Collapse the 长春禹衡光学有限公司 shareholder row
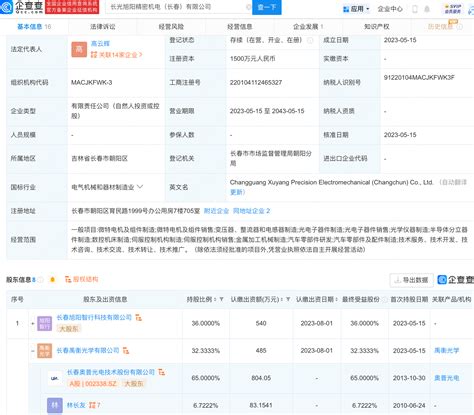The height and width of the screenshot is (415, 474). (x=33, y=351)
